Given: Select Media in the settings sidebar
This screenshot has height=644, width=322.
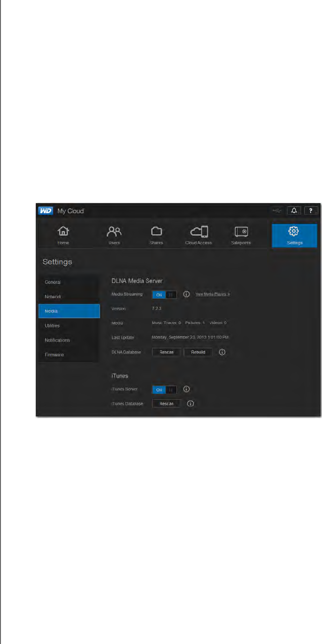Looking at the screenshot, I should (69, 311).
